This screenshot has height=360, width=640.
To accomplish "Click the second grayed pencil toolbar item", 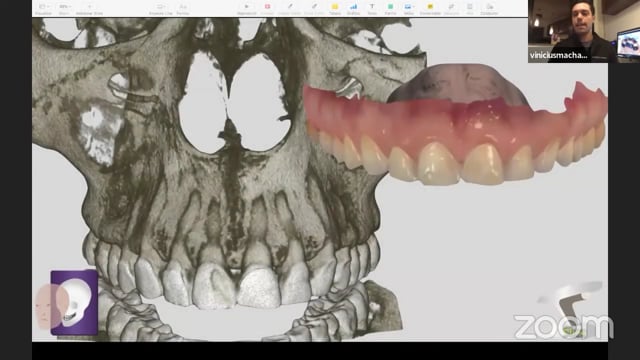I will coord(314,7).
